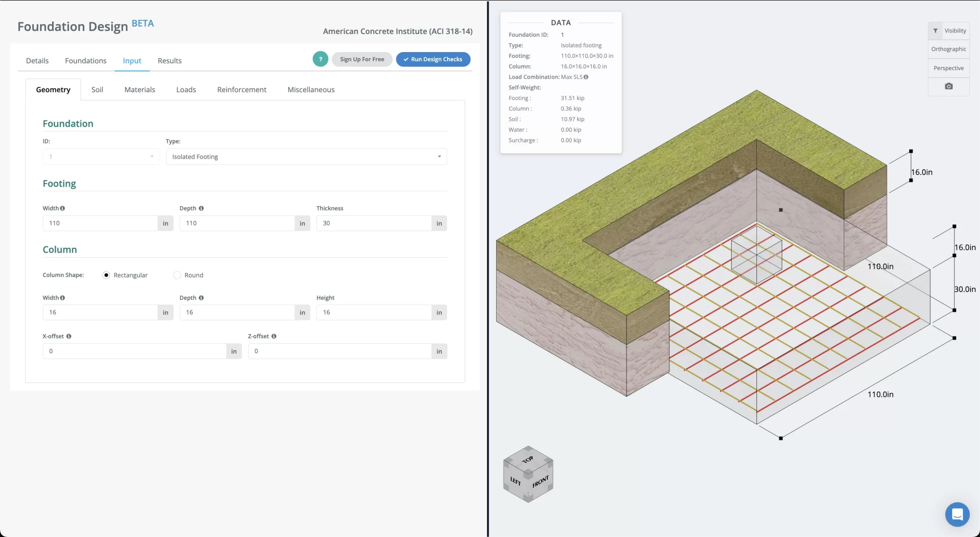Image resolution: width=980 pixels, height=537 pixels.
Task: Switch view to Orthographic
Action: click(x=948, y=49)
